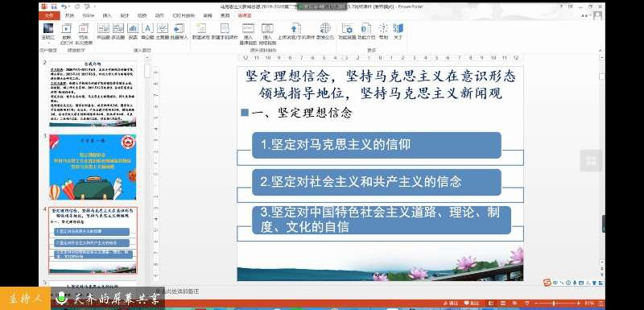Click the start slideshow lesson button
The height and width of the screenshot is (310, 644).
(x=67, y=33)
